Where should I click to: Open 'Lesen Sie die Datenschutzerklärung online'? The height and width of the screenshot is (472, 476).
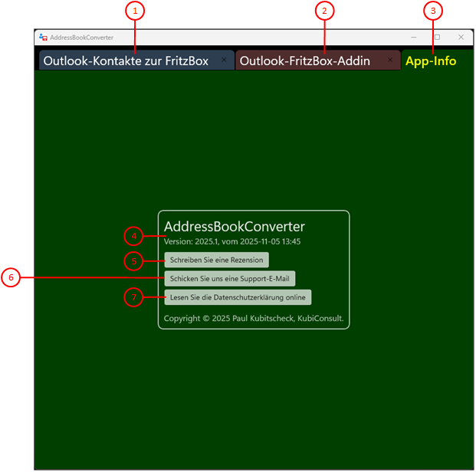pos(238,297)
